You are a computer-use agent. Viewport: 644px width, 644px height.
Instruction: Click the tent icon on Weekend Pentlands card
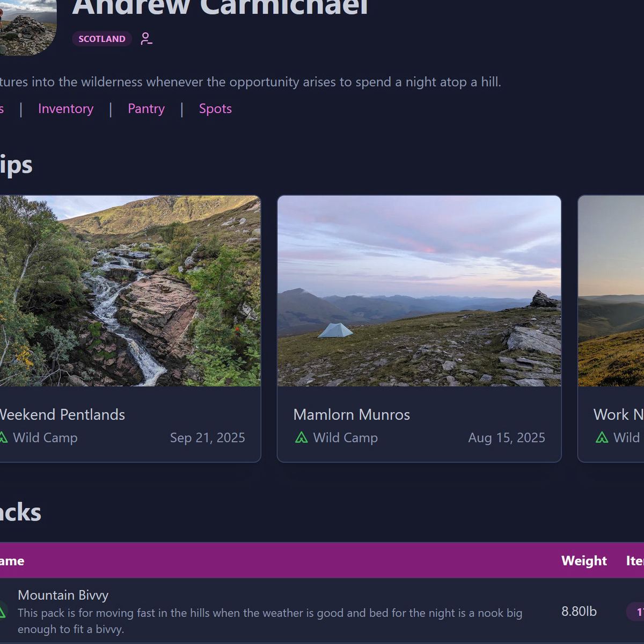click(3, 438)
